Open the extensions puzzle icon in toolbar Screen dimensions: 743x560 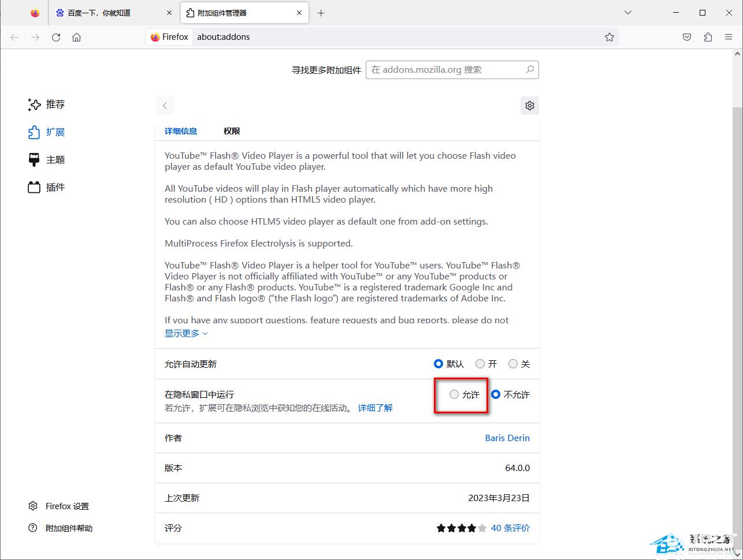click(x=708, y=37)
